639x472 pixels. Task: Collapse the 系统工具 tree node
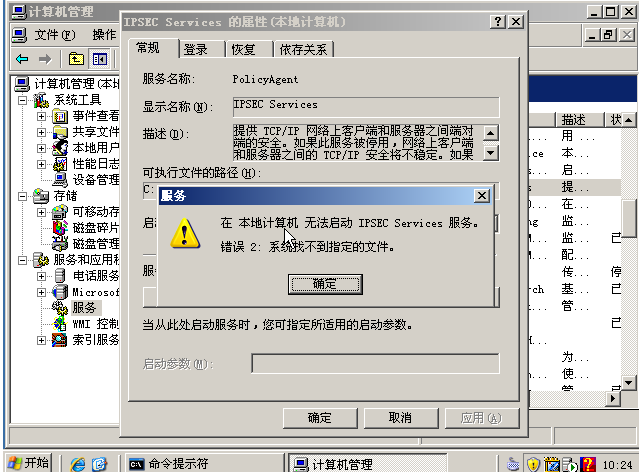pos(23,100)
